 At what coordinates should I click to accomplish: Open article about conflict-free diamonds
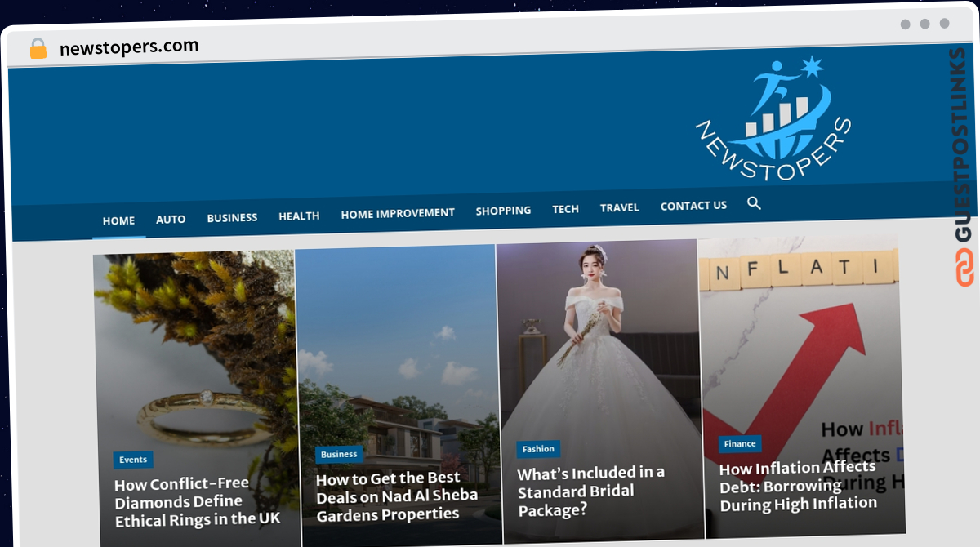(197, 500)
